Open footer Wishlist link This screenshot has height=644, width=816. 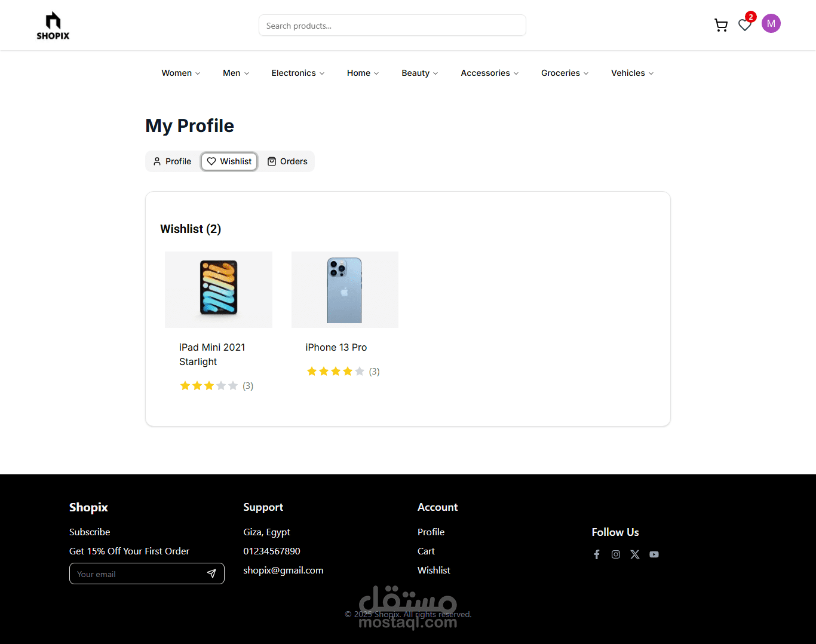[x=434, y=570]
